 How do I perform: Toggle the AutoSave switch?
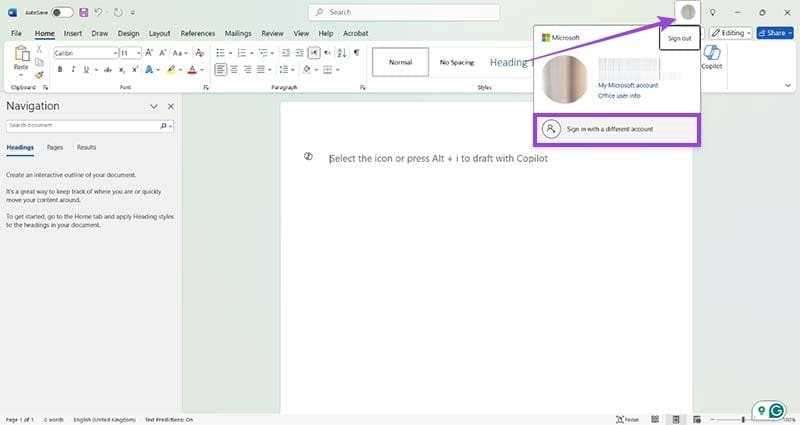coord(62,12)
